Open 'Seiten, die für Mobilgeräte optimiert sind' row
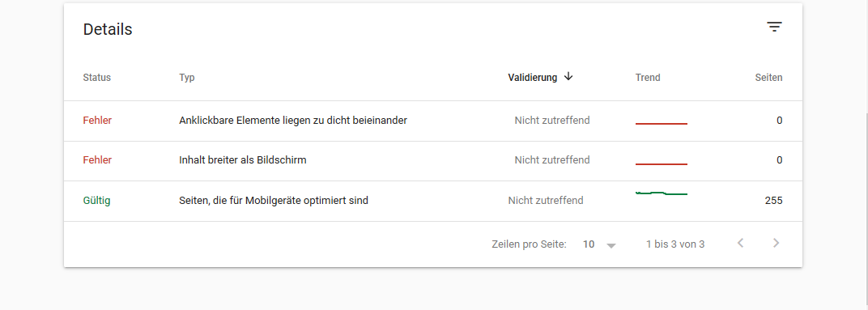Image resolution: width=868 pixels, height=310 pixels. pyautogui.click(x=433, y=201)
